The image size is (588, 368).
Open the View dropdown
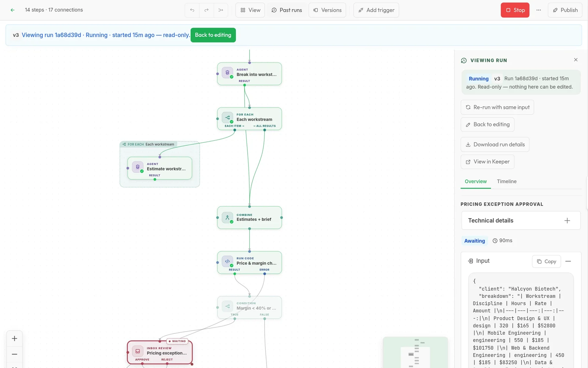tap(250, 10)
